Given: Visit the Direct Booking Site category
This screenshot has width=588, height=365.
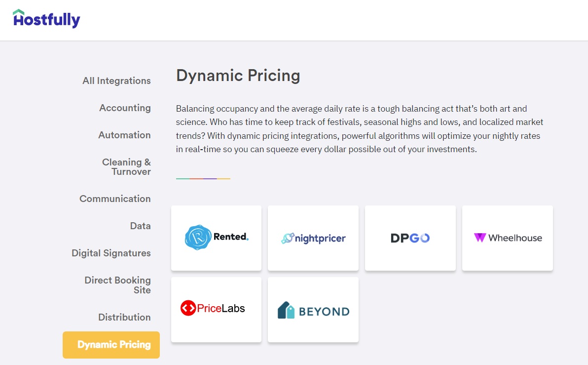Looking at the screenshot, I should tap(117, 285).
